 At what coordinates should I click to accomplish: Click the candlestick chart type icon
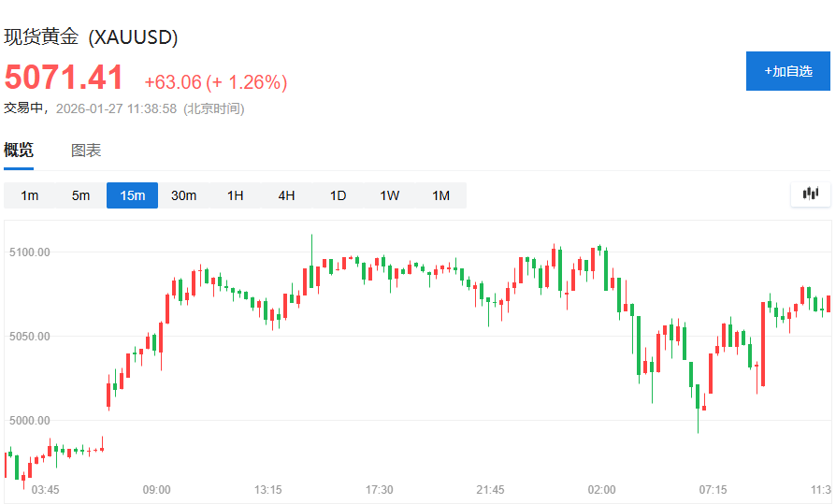810,194
